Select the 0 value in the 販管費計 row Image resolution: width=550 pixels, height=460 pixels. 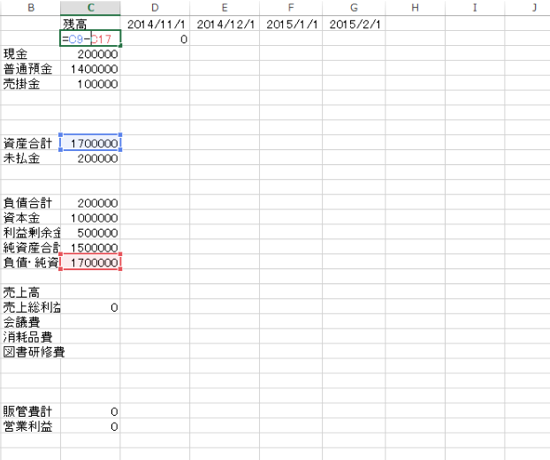pyautogui.click(x=90, y=411)
